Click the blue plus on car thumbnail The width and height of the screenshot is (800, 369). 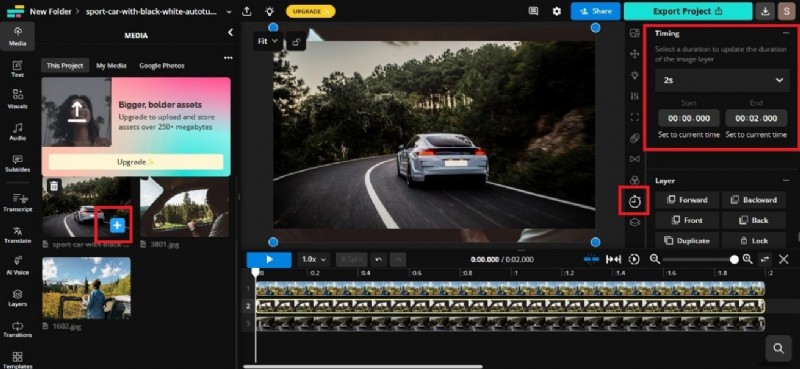[x=117, y=225]
